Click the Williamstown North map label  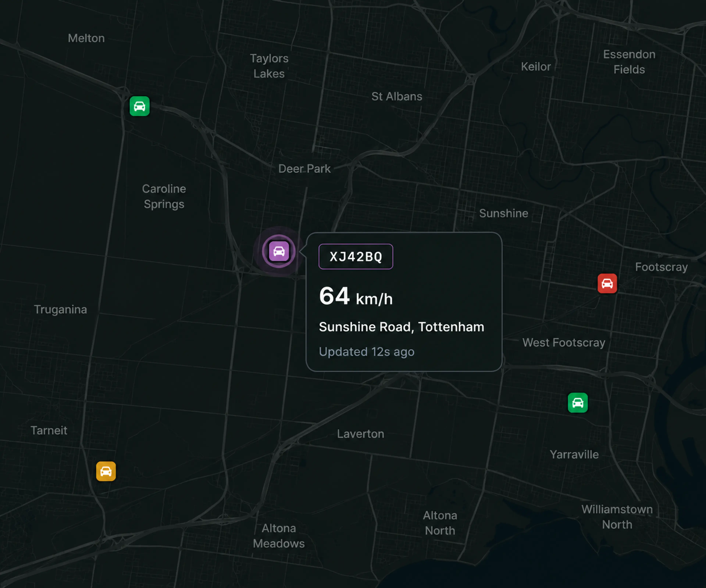coord(617,517)
